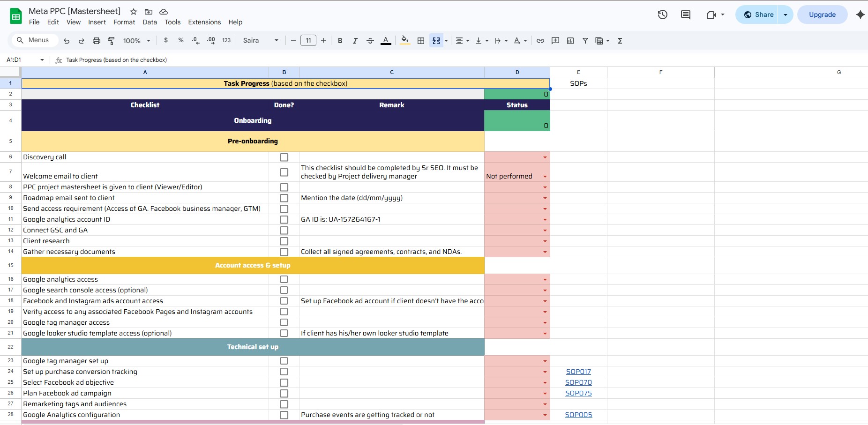Star the Meta PPC document
868x425 pixels.
point(134,12)
